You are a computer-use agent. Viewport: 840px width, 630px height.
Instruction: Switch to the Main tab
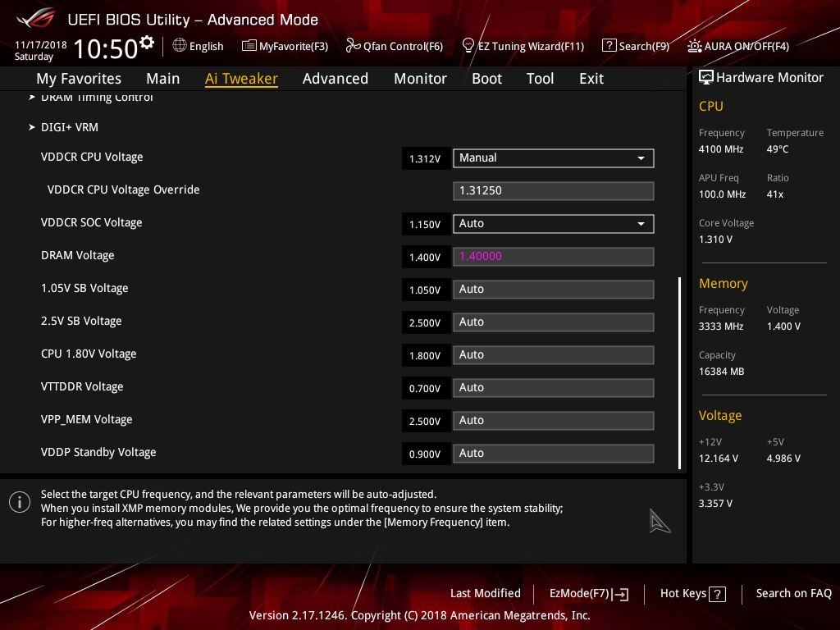[x=163, y=79]
